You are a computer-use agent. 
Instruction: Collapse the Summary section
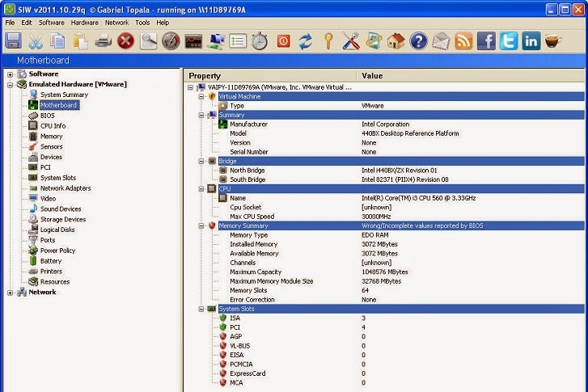click(x=201, y=115)
